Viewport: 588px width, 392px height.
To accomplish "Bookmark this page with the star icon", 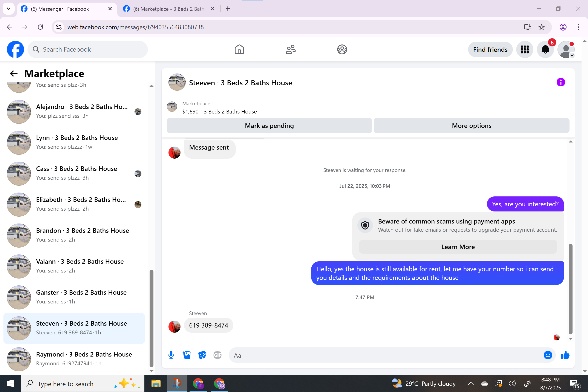I will tap(542, 27).
